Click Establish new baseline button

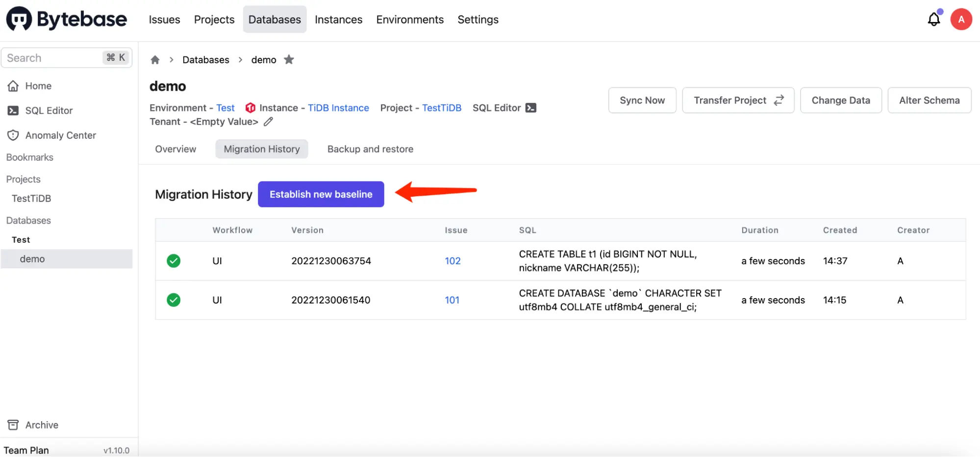[x=321, y=194]
